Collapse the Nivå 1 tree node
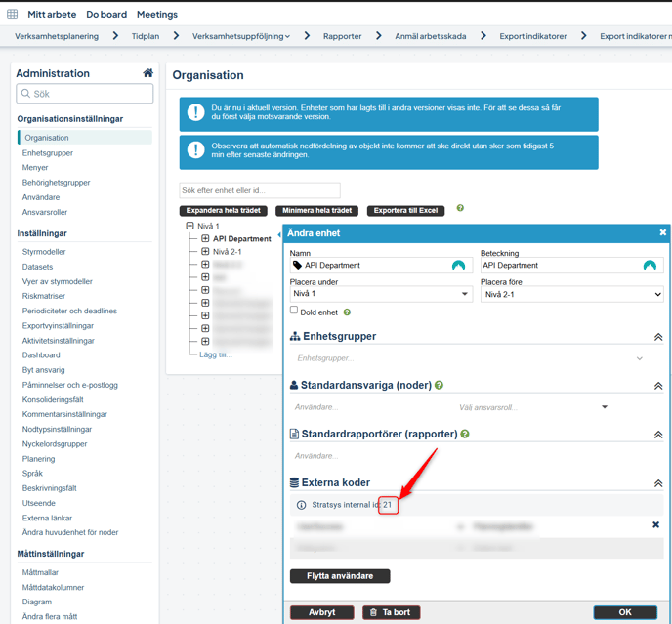The width and height of the screenshot is (672, 624). click(x=190, y=226)
